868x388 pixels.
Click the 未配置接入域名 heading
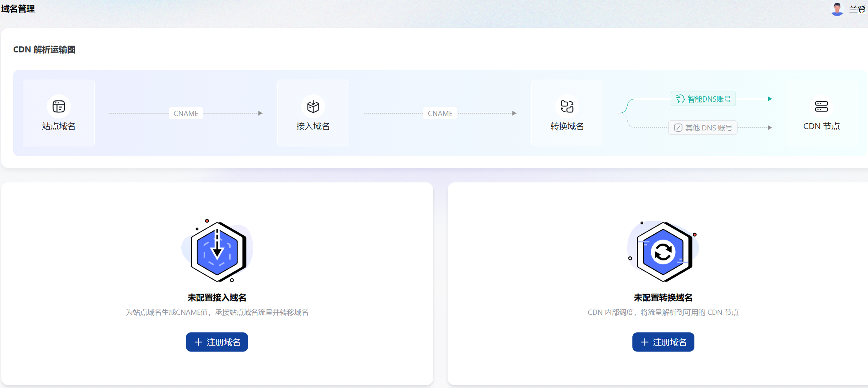[217, 298]
